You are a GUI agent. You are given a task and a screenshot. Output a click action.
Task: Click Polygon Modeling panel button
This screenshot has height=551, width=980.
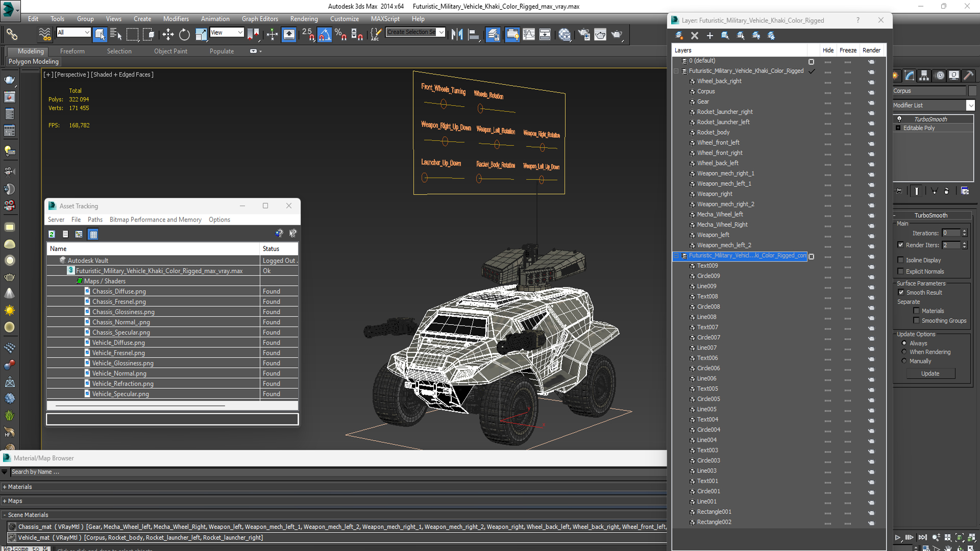coord(33,61)
